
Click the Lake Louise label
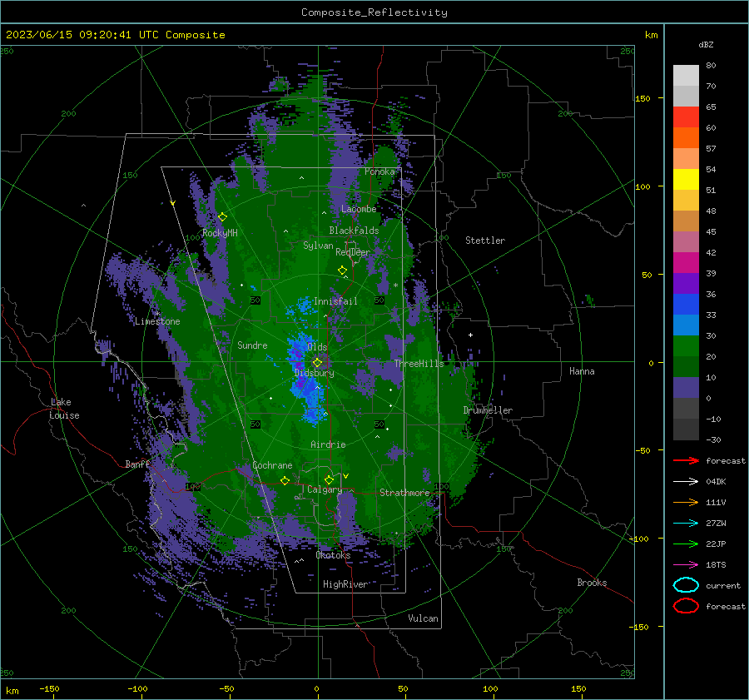64,409
